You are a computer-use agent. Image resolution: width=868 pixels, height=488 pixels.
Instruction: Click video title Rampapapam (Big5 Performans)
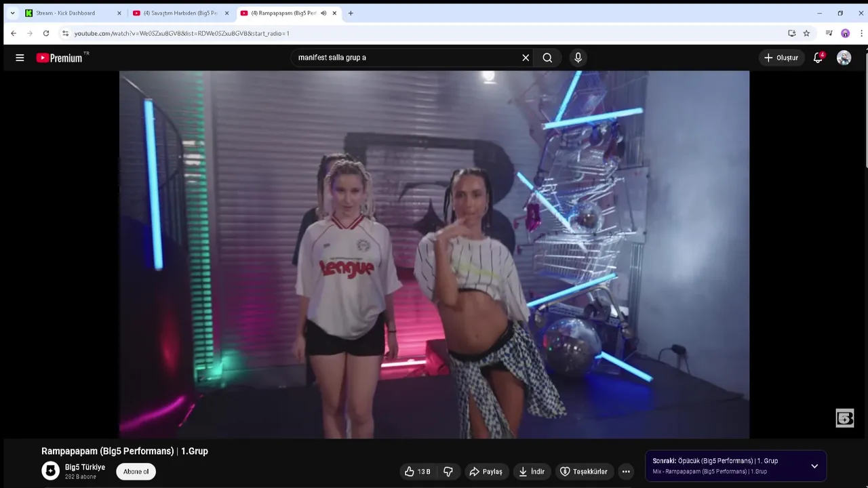(125, 451)
